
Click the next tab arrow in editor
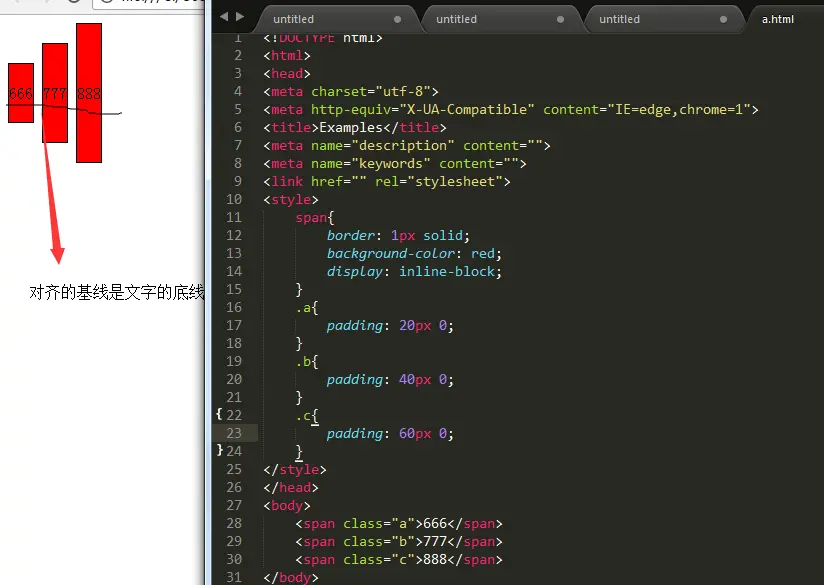tap(240, 17)
